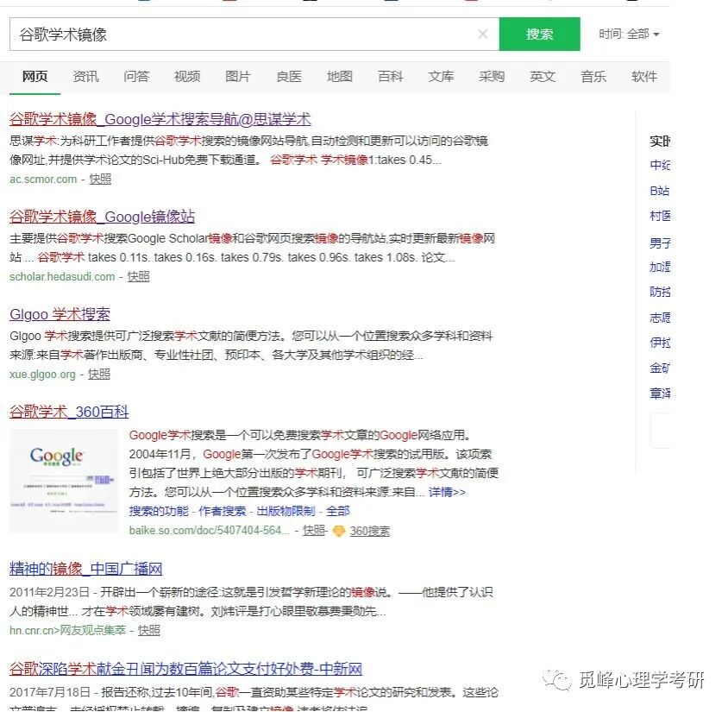Image resolution: width=728 pixels, height=712 pixels.
Task: Switch to the 资讯 tab
Action: coord(85,76)
